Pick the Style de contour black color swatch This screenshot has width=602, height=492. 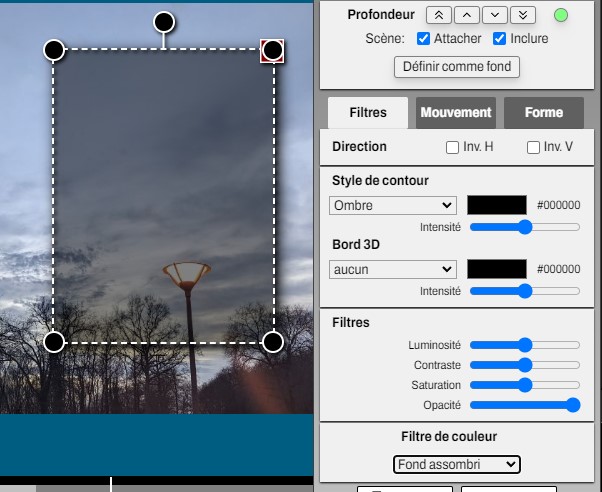pos(497,205)
